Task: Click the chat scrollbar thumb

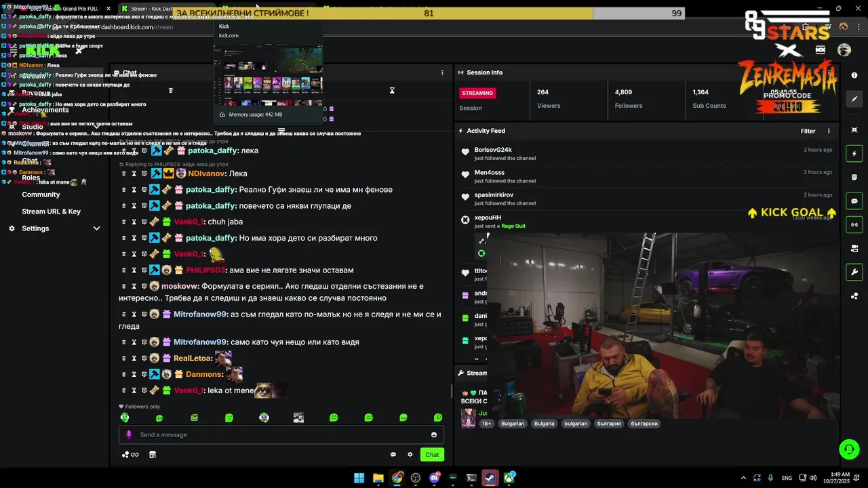Action: 452,391
